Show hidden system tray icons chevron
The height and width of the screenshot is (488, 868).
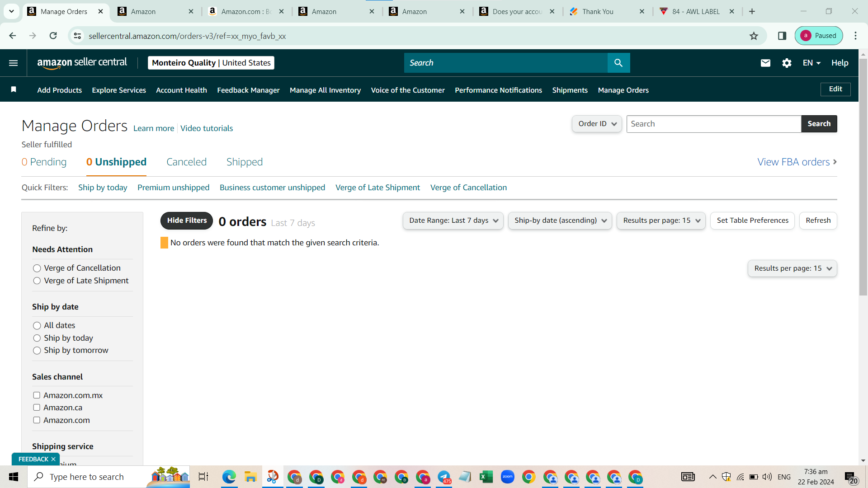click(712, 477)
